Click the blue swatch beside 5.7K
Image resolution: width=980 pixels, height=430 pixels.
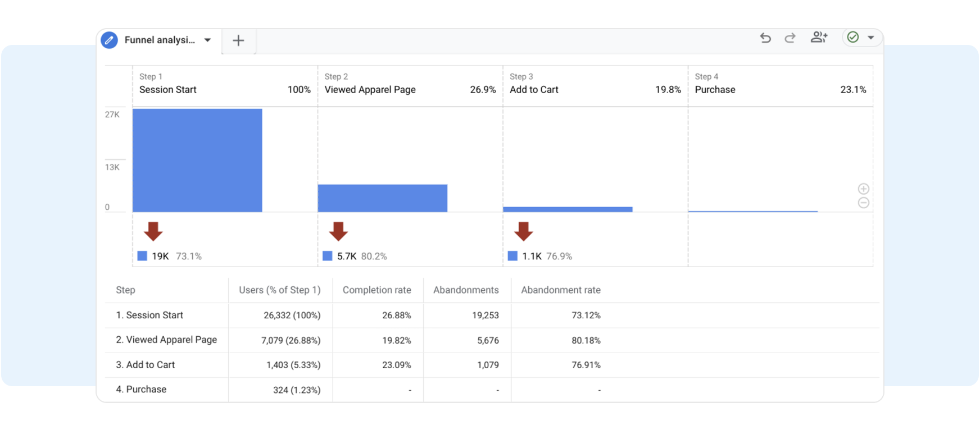(328, 256)
